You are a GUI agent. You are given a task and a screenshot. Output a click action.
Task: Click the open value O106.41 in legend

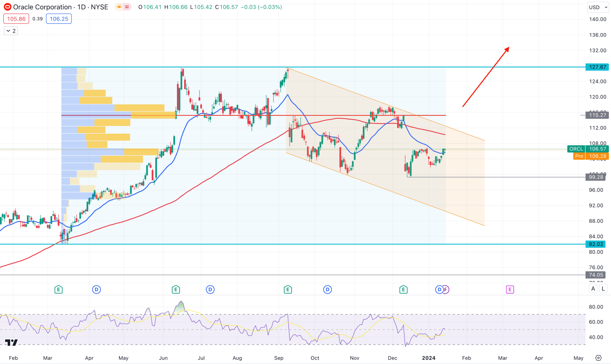coord(150,7)
